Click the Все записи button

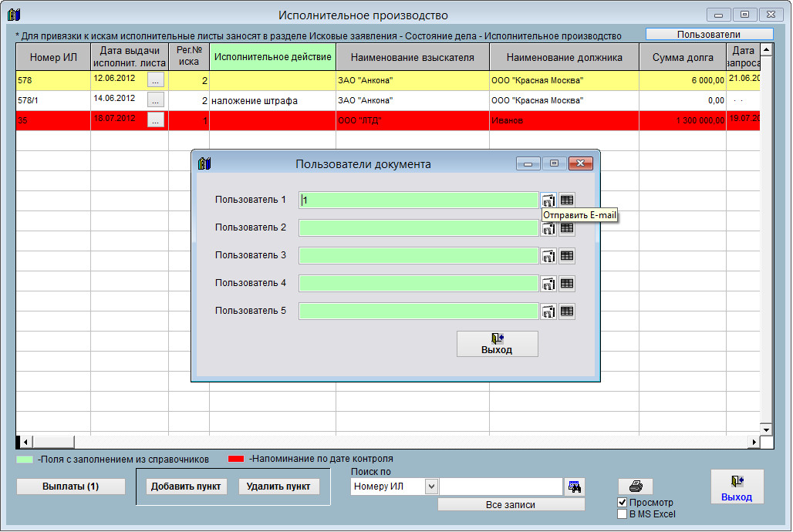click(511, 504)
